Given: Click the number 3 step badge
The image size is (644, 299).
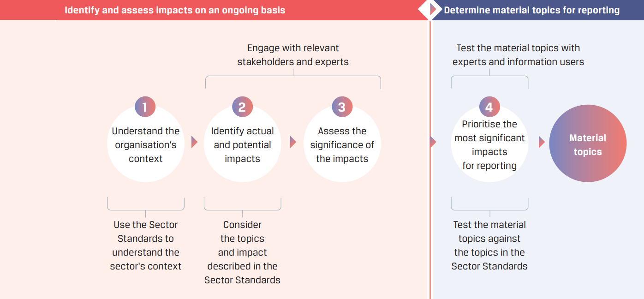Looking at the screenshot, I should 342,107.
